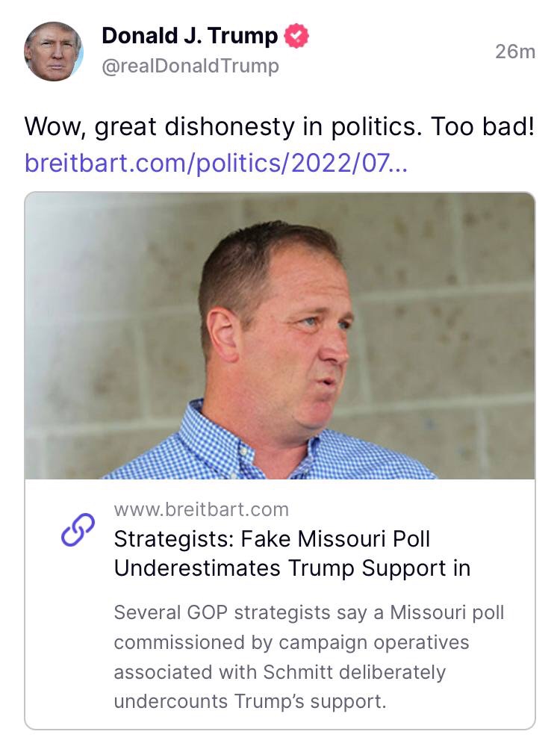Open the article preview photo
The height and width of the screenshot is (752, 560).
tap(280, 335)
